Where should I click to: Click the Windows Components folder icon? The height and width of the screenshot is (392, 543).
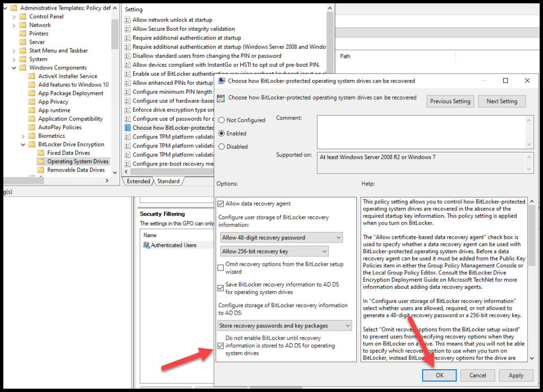click(23, 67)
